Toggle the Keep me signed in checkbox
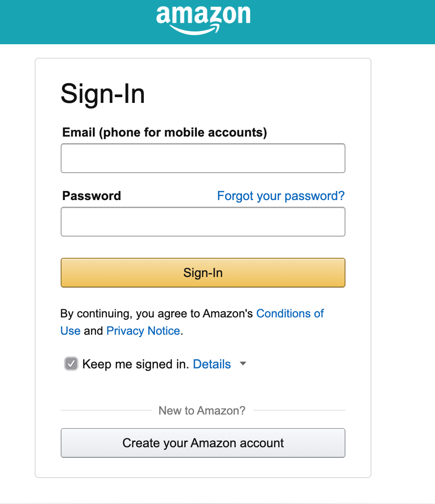The width and height of the screenshot is (435, 504). click(71, 364)
